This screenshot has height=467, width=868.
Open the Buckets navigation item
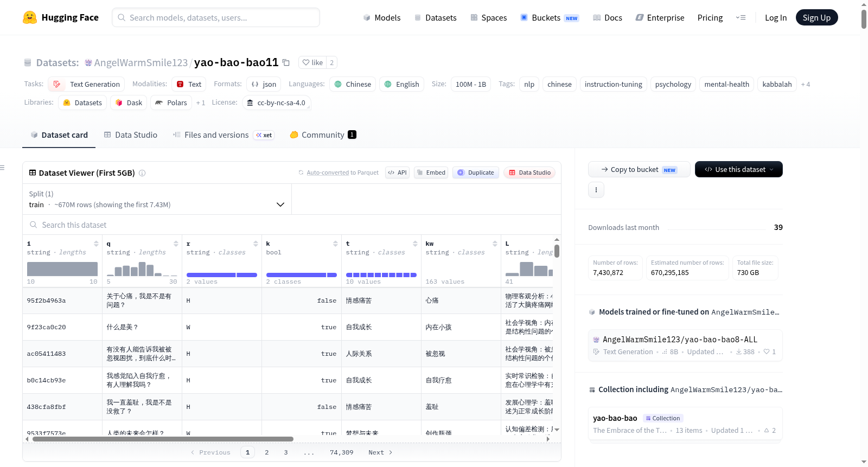[550, 17]
